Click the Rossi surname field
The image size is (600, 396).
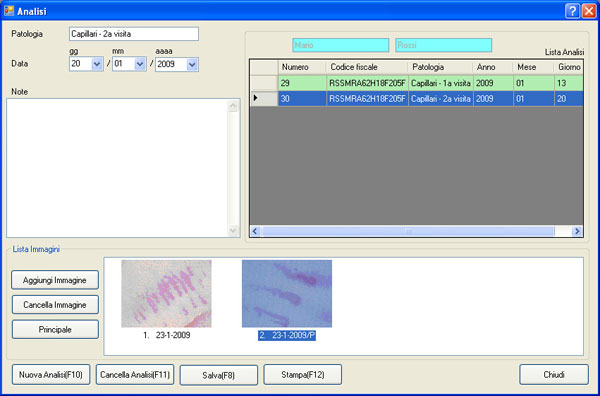click(x=443, y=45)
